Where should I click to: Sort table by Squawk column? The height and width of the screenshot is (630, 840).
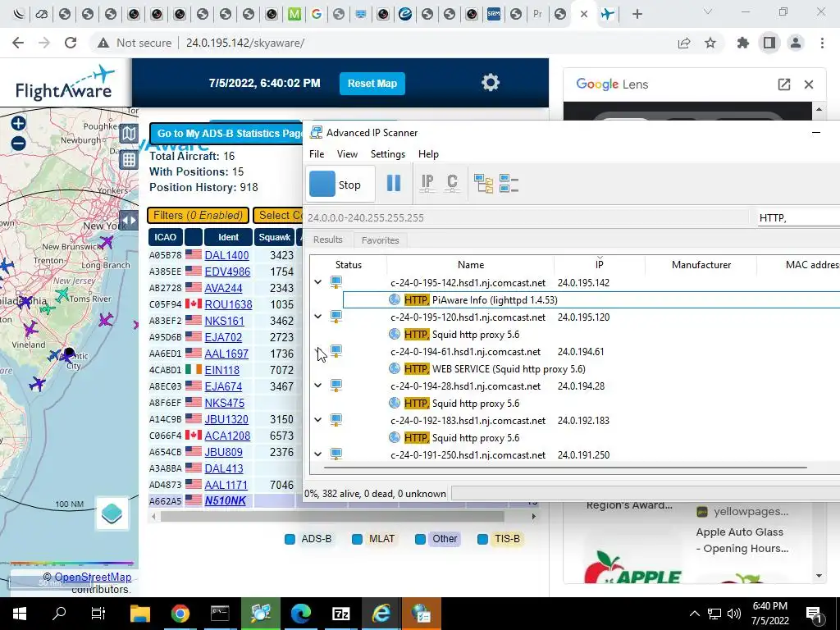274,237
